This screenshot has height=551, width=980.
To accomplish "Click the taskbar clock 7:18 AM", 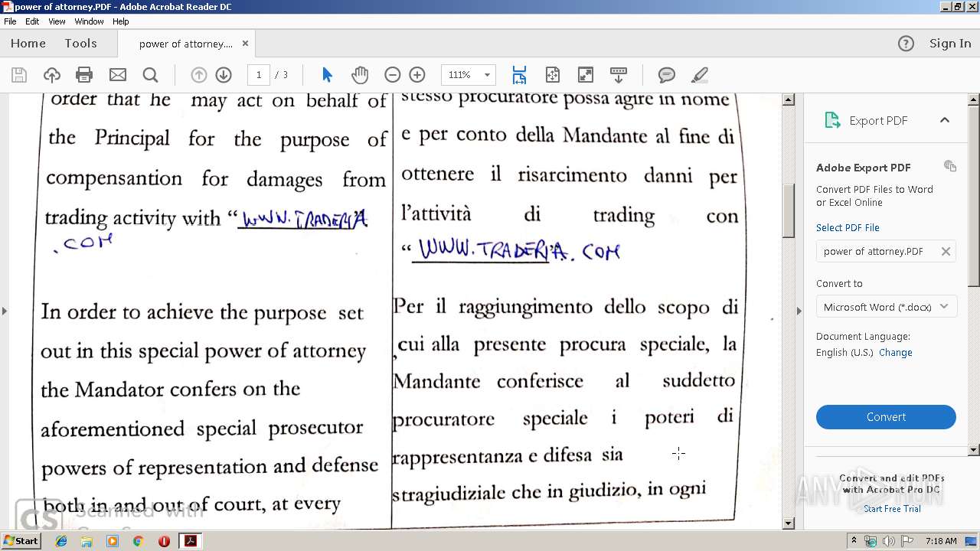I will point(941,541).
